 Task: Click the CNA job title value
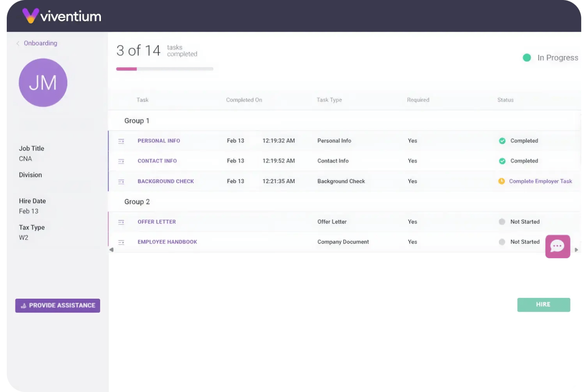coord(25,158)
